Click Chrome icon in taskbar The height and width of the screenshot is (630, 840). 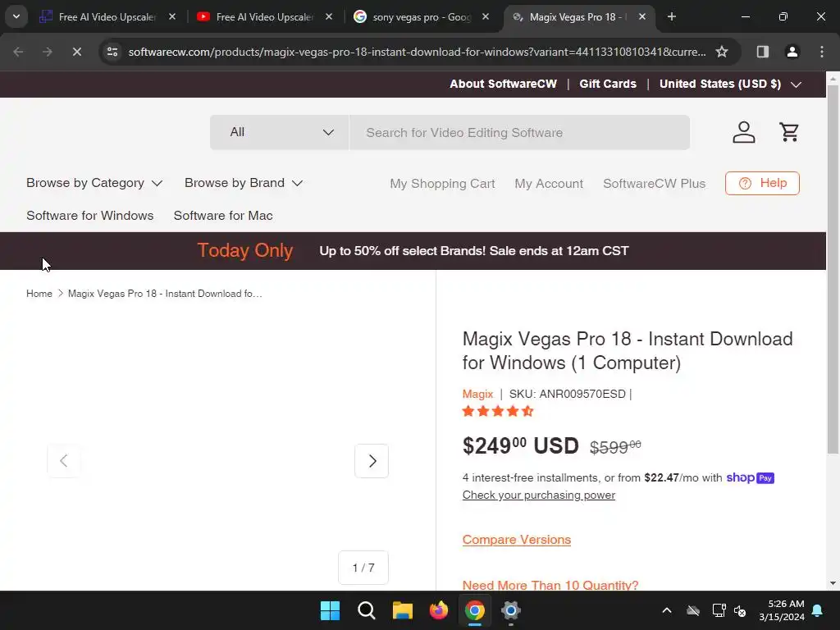[x=475, y=610]
